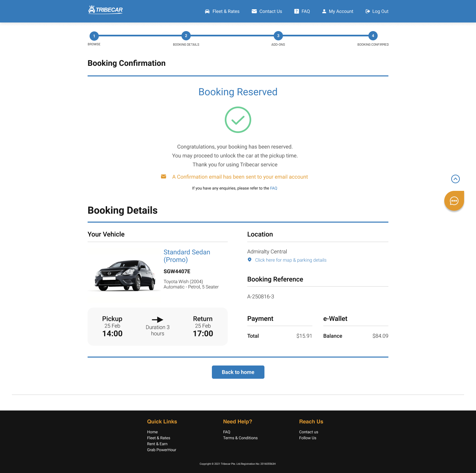Screen dimensions: 476x473
Task: Click the Back to home button
Action: pyautogui.click(x=238, y=372)
